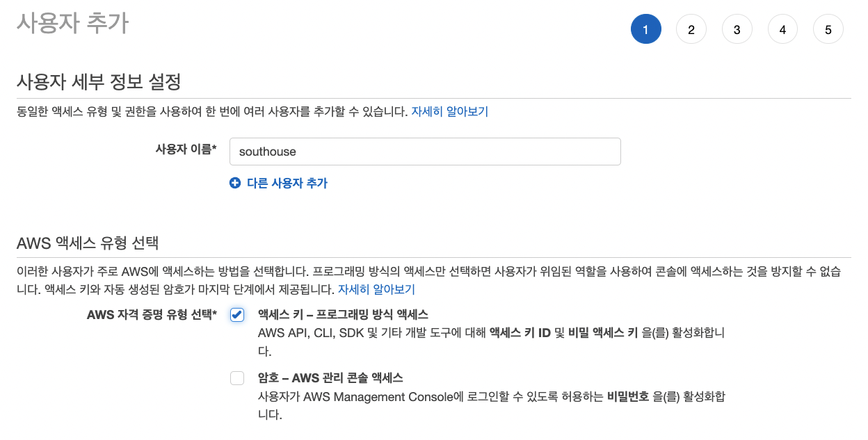
Task: Click the 암호 – AWS 관리 콘솔 액세스 label text
Action: tap(330, 378)
